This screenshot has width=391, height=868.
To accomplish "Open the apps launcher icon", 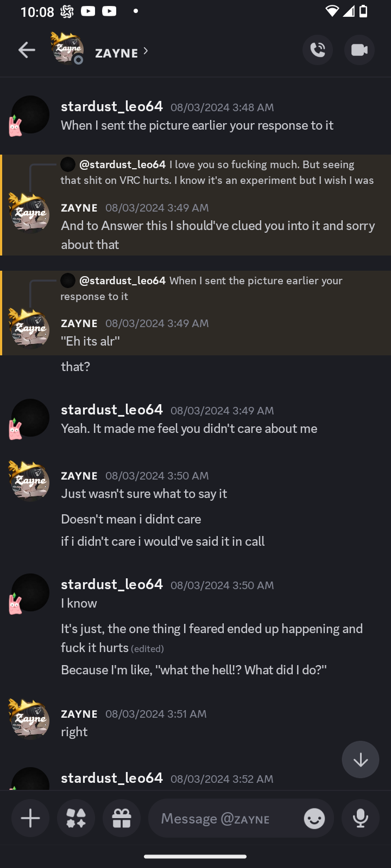I will [x=76, y=818].
